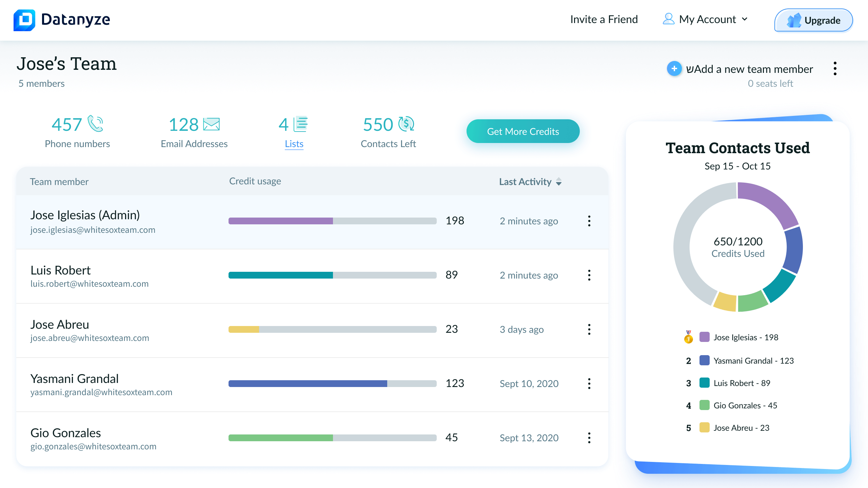
Task: Click the teal donut chart segment
Action: 781,286
